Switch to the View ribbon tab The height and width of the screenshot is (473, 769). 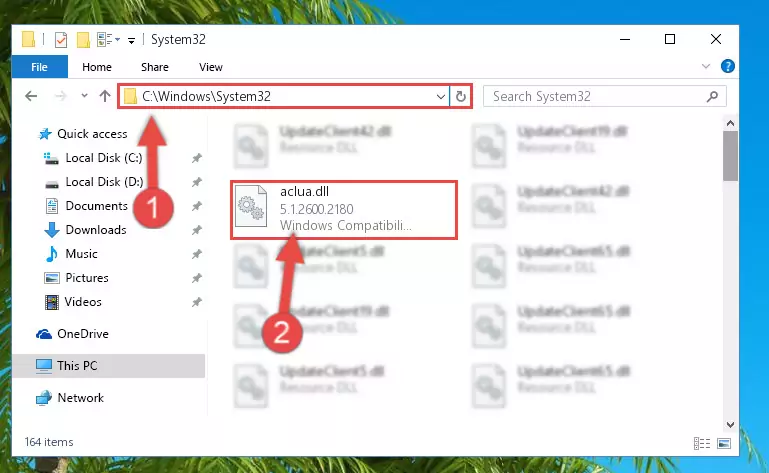coord(210,67)
